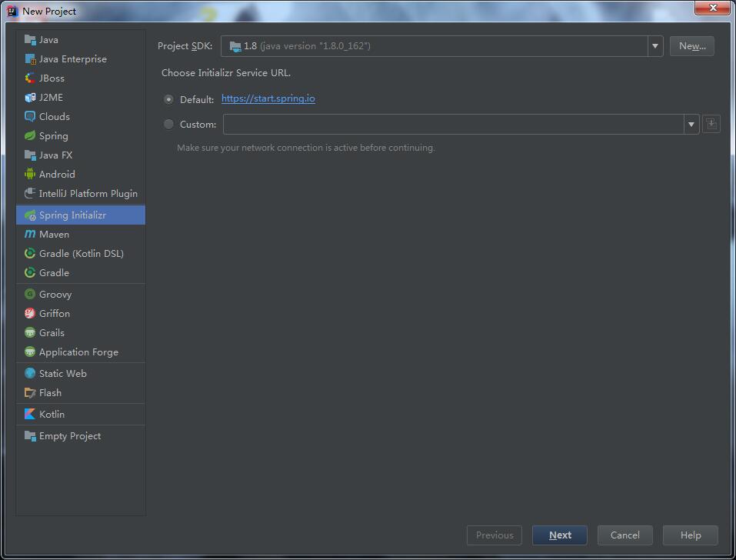Click the Static Web globe icon

[x=30, y=374]
